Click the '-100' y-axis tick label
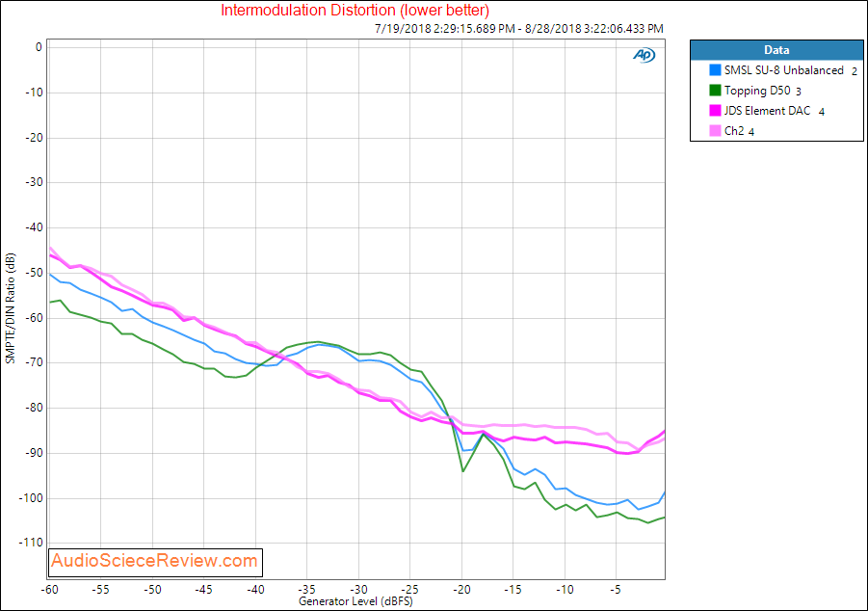Viewport: 868px width, 611px height. (x=31, y=498)
